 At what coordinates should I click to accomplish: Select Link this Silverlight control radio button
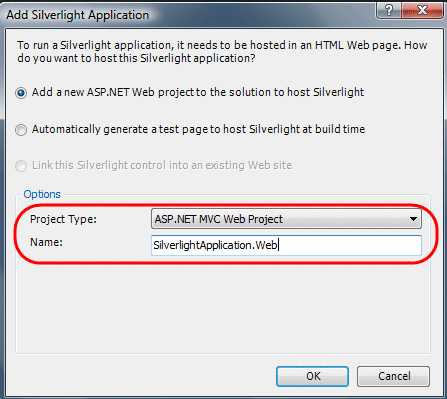pos(21,166)
